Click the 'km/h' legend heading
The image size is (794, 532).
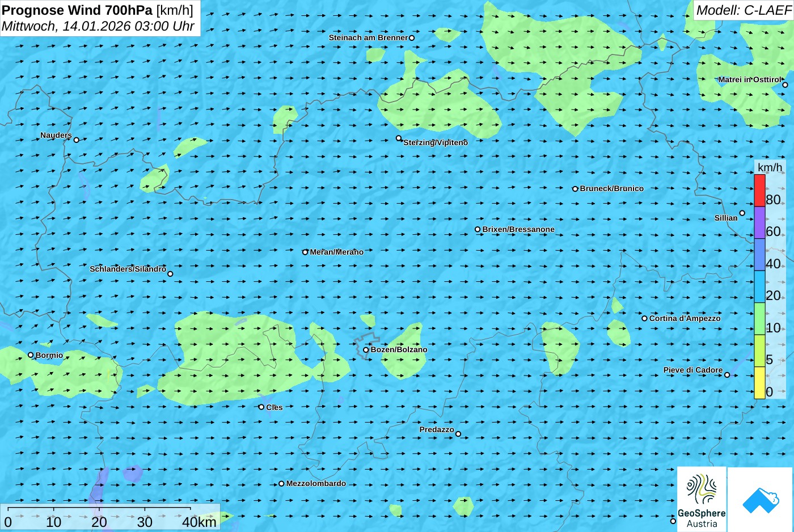tap(770, 167)
